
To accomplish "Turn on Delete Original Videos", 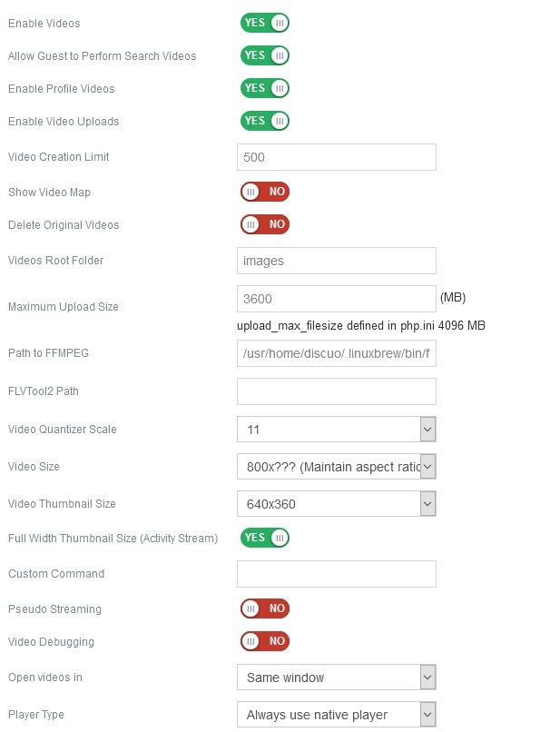I will 264,224.
